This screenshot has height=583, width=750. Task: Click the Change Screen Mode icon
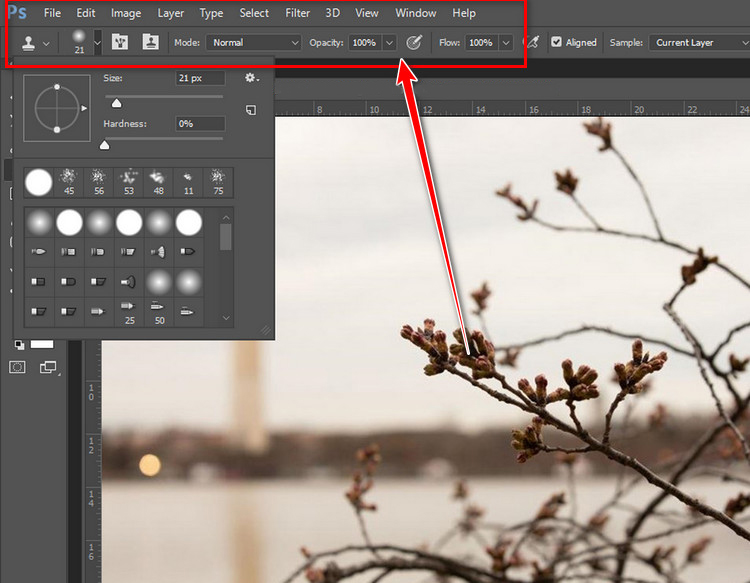[48, 368]
